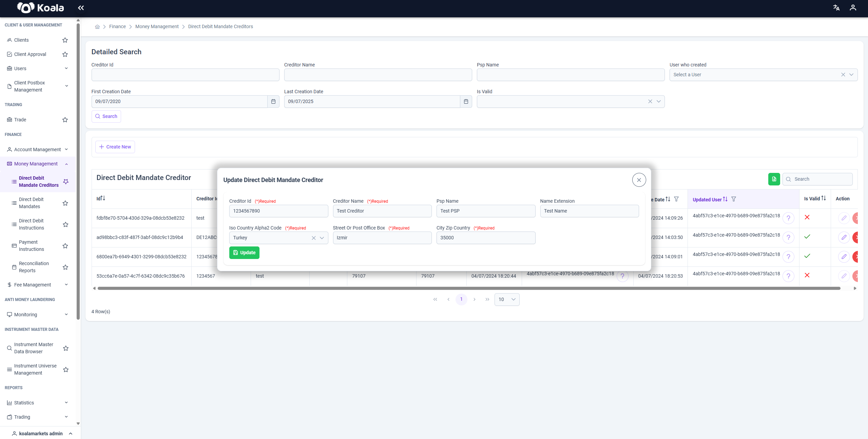
Task: Click the green Update button
Action: tap(244, 253)
